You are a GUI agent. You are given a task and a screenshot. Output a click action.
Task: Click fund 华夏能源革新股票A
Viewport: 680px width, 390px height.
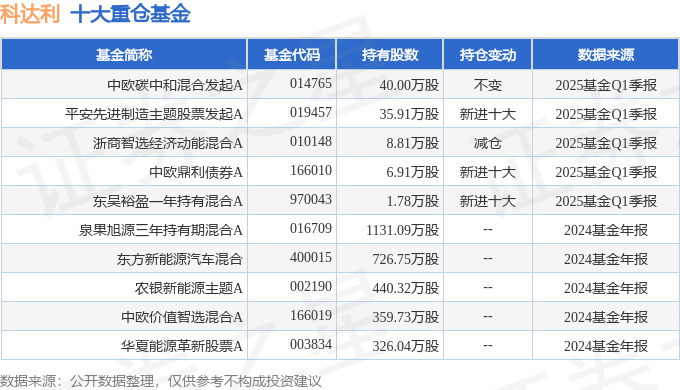tap(182, 346)
